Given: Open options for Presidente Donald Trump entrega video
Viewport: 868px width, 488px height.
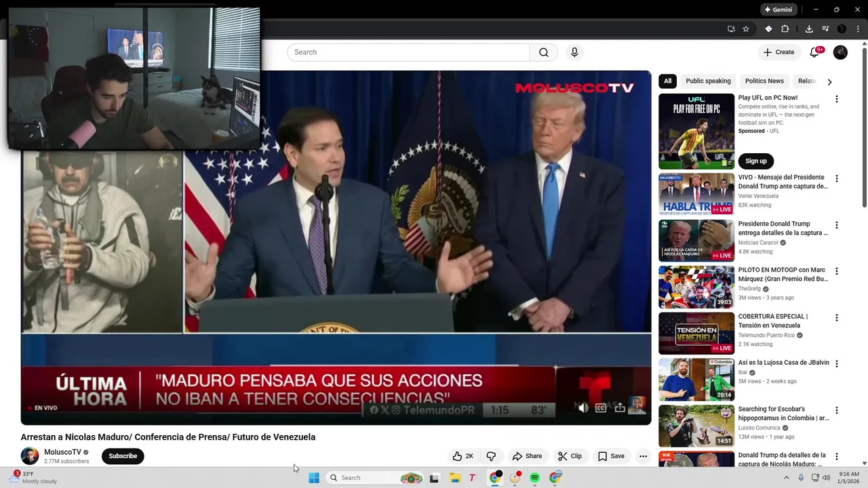Looking at the screenshot, I should [837, 225].
